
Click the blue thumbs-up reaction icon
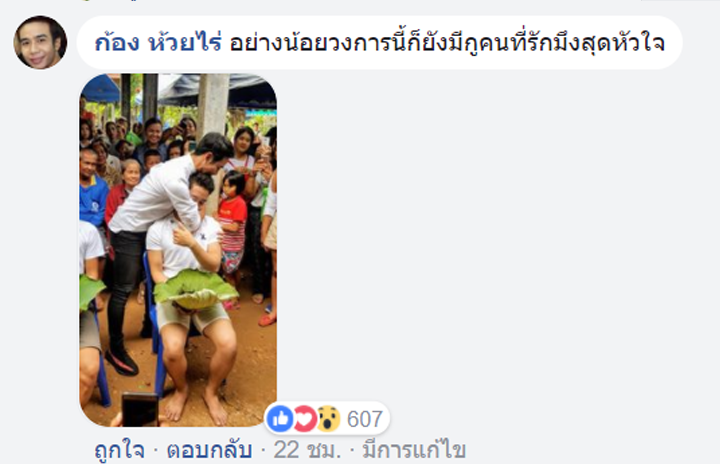(x=280, y=419)
